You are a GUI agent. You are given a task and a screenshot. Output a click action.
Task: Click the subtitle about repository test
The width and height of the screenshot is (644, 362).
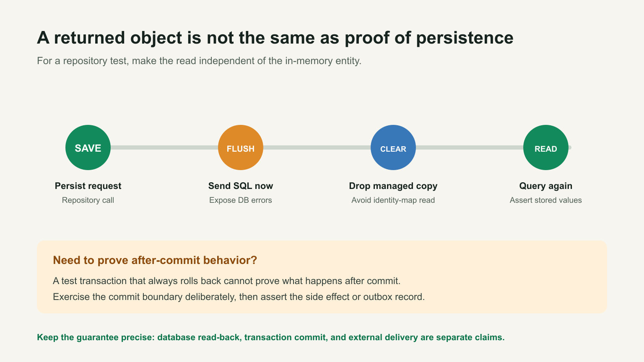199,61
